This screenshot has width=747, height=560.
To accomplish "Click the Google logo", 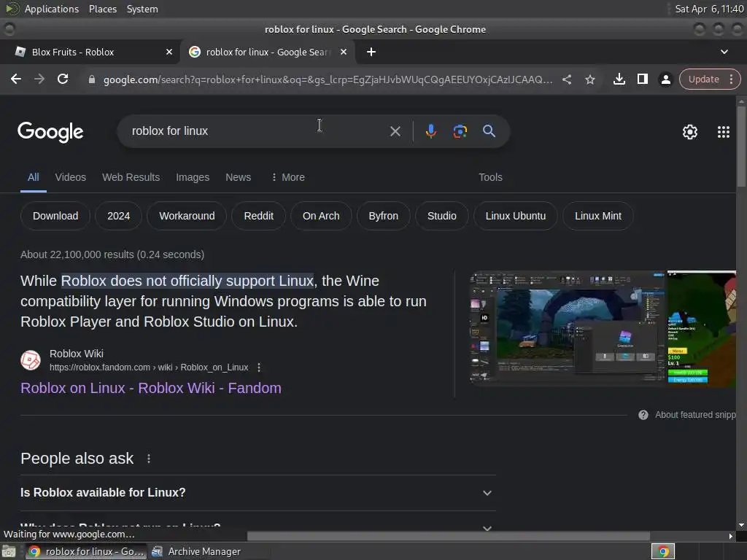I will (x=50, y=131).
